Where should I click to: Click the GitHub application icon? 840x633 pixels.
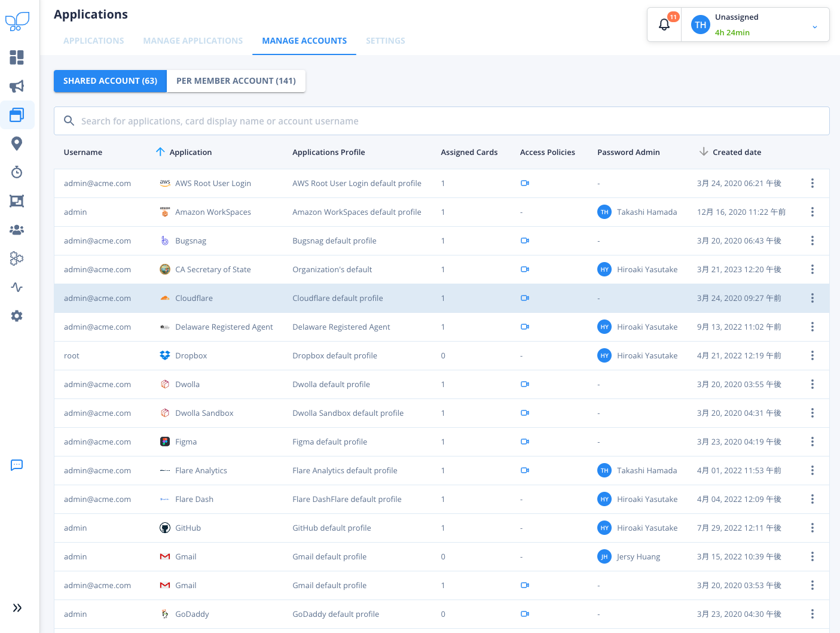point(165,528)
